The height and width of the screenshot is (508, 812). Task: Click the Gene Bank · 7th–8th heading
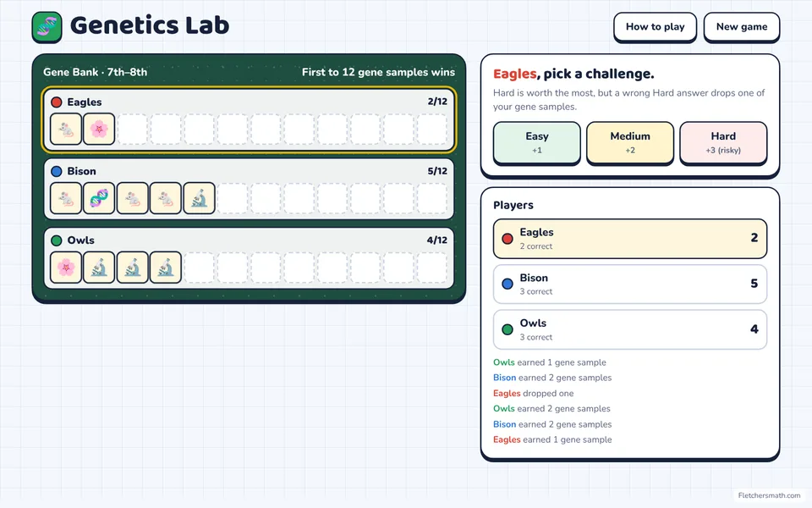96,72
